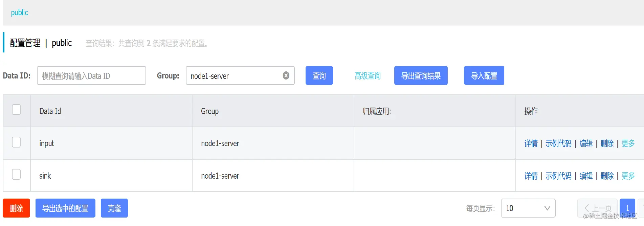Focus the Group input containing node1-server
The width and height of the screenshot is (644, 226).
(x=240, y=75)
